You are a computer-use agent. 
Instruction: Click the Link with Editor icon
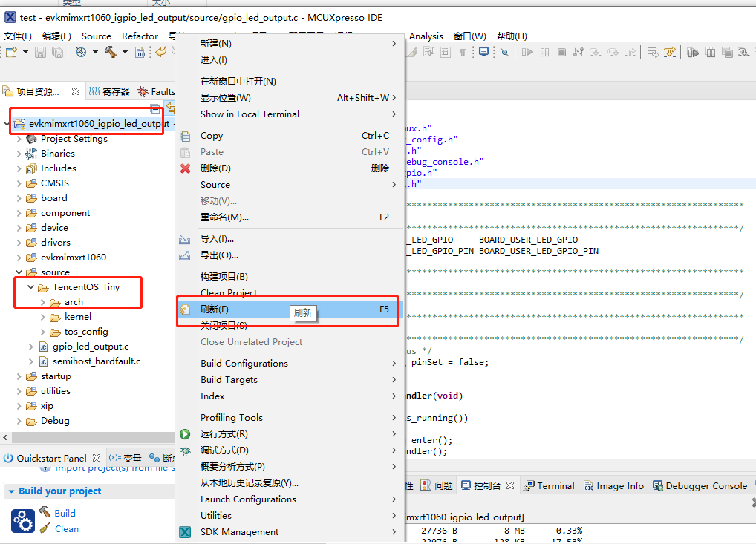point(170,108)
